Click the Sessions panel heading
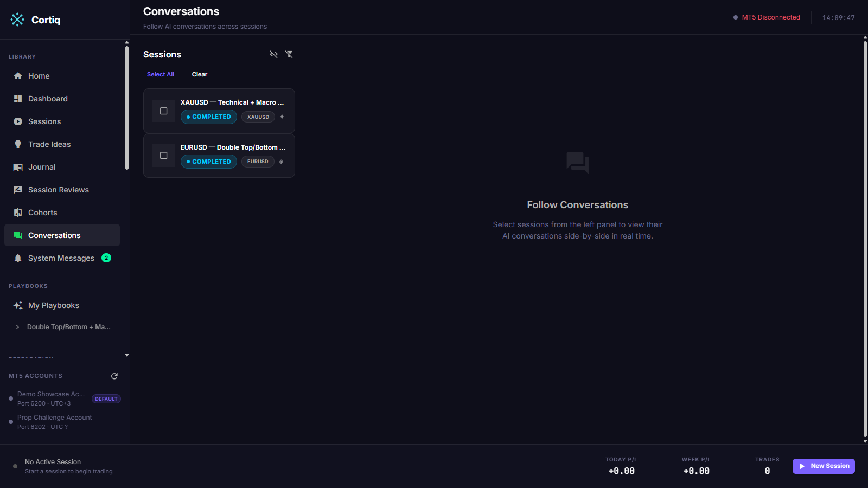Viewport: 868px width, 488px height. pyautogui.click(x=162, y=54)
